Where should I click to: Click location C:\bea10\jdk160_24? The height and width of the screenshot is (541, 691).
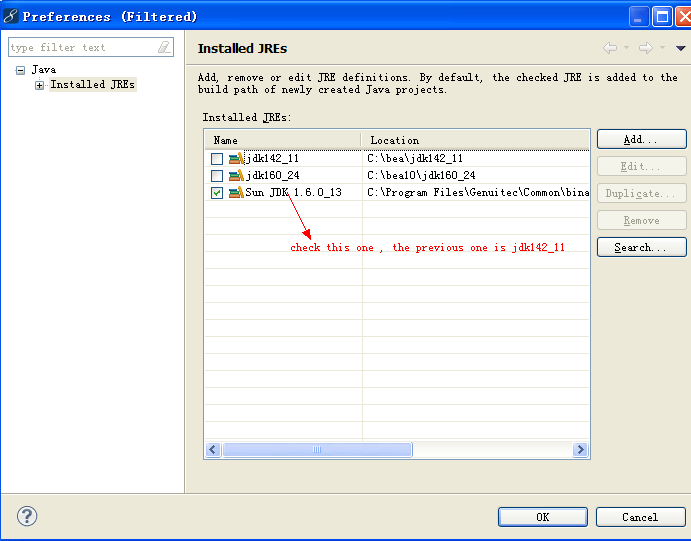[x=421, y=175]
